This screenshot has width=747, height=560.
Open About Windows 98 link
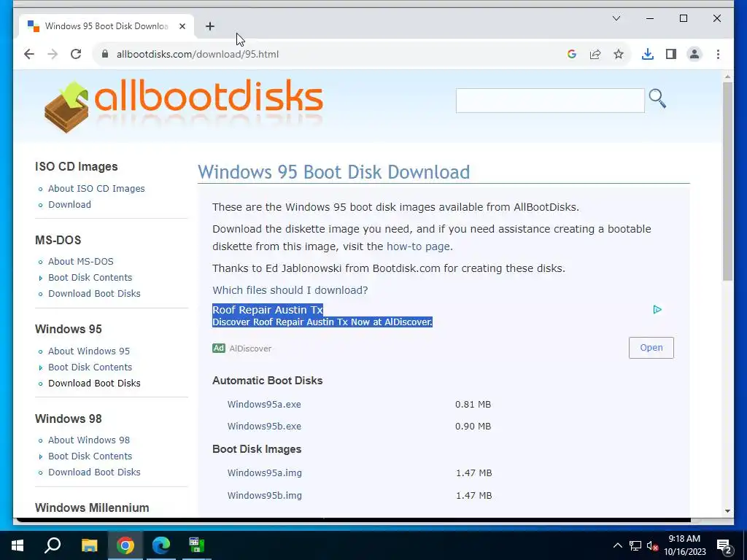(x=89, y=440)
